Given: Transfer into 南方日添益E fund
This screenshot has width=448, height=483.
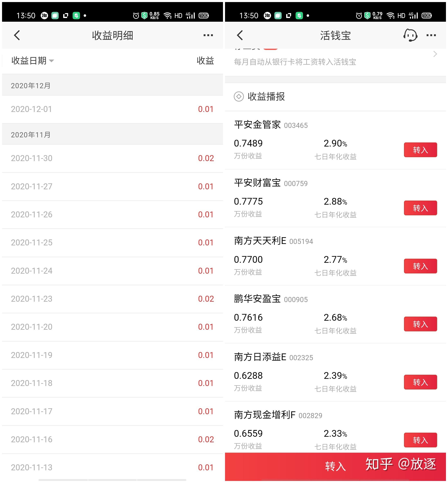Looking at the screenshot, I should click(420, 382).
